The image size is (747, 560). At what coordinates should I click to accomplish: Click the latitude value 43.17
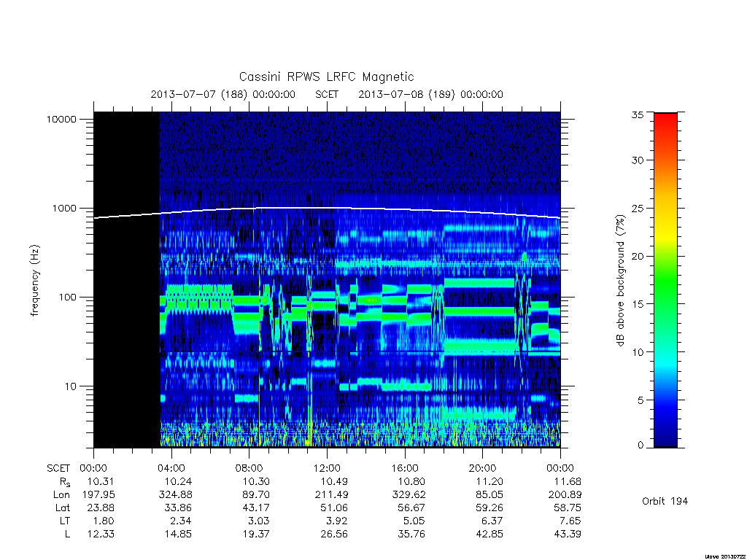(256, 508)
